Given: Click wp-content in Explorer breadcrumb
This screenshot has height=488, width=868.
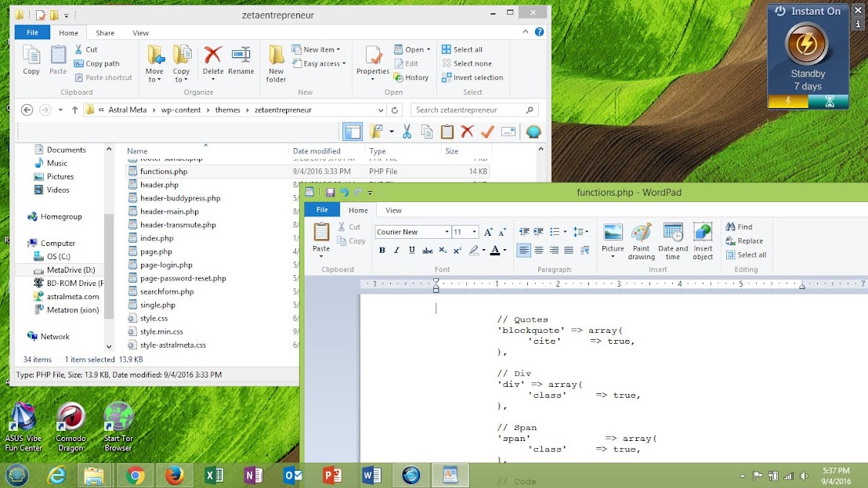Looking at the screenshot, I should (x=180, y=110).
